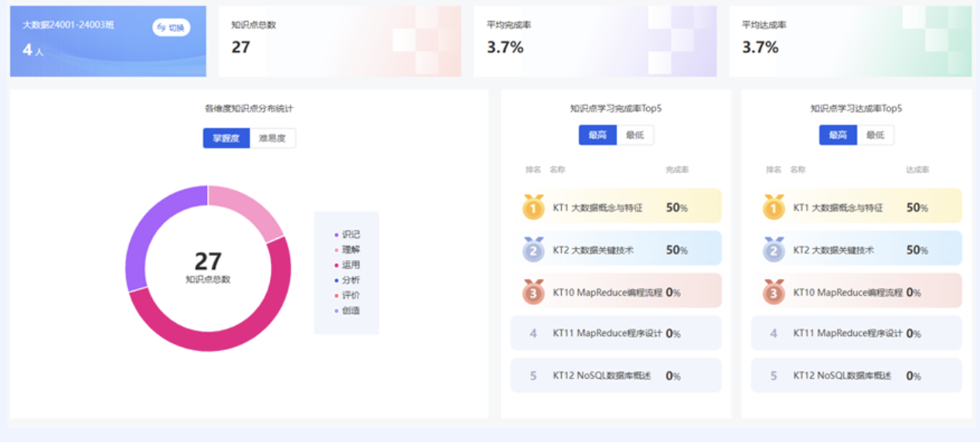Screen dimensions: 980x442
Task: Click the 切换 class switch button
Action: [171, 27]
